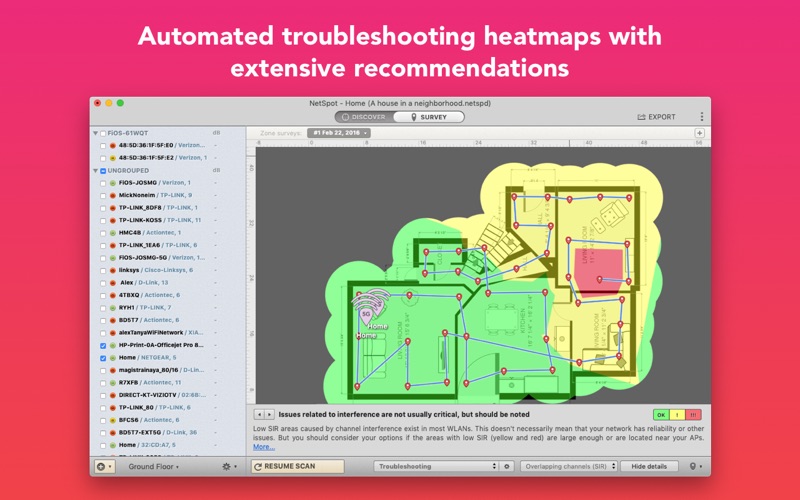The height and width of the screenshot is (500, 800).
Task: Click the red signal icon of 4T8XQ
Action: click(x=113, y=295)
